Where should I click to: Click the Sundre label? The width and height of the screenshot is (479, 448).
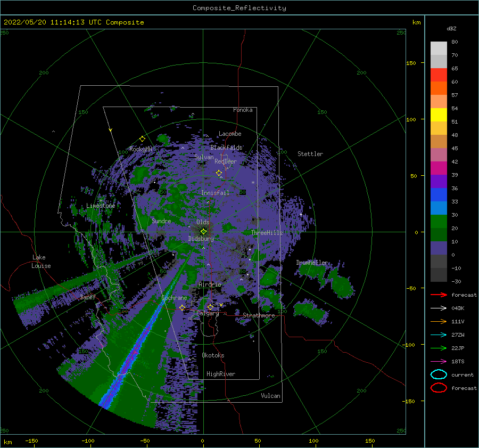[x=161, y=221]
